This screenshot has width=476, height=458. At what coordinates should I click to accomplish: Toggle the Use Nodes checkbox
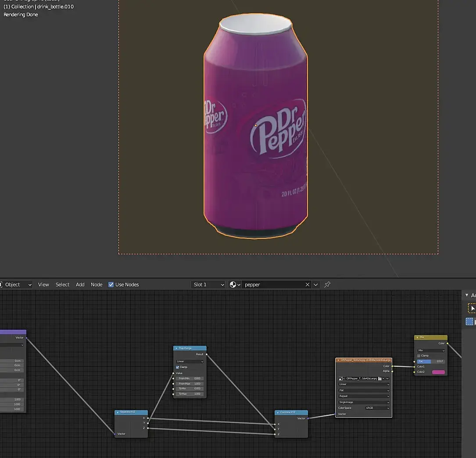tap(111, 285)
